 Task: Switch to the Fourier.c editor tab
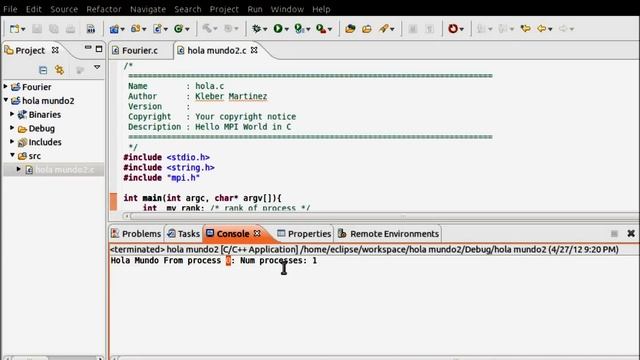(x=140, y=50)
